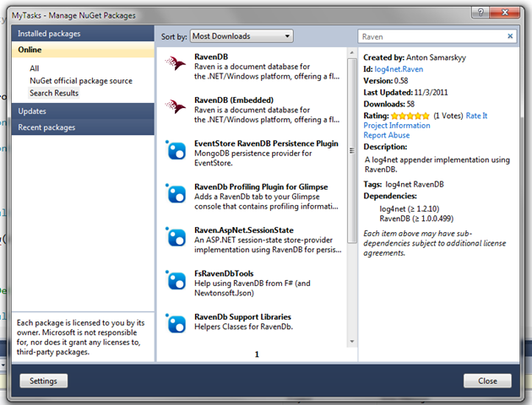Click the log4net appender description text
The width and height of the screenshot is (532, 405).
pos(437,165)
